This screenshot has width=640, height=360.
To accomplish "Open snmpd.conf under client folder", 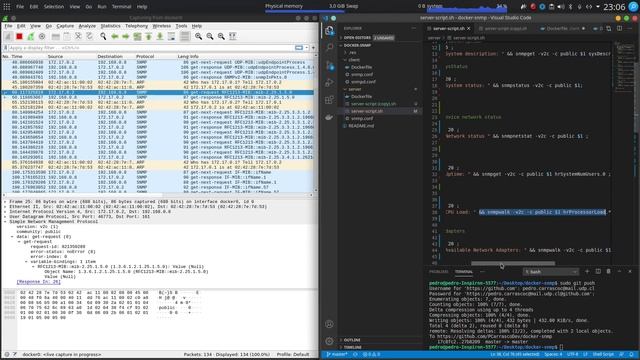I will pos(363,82).
